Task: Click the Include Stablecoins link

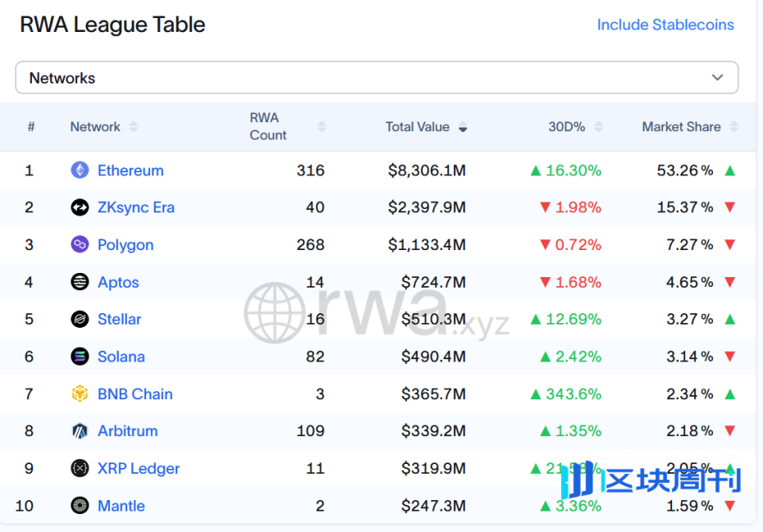Action: (x=665, y=25)
